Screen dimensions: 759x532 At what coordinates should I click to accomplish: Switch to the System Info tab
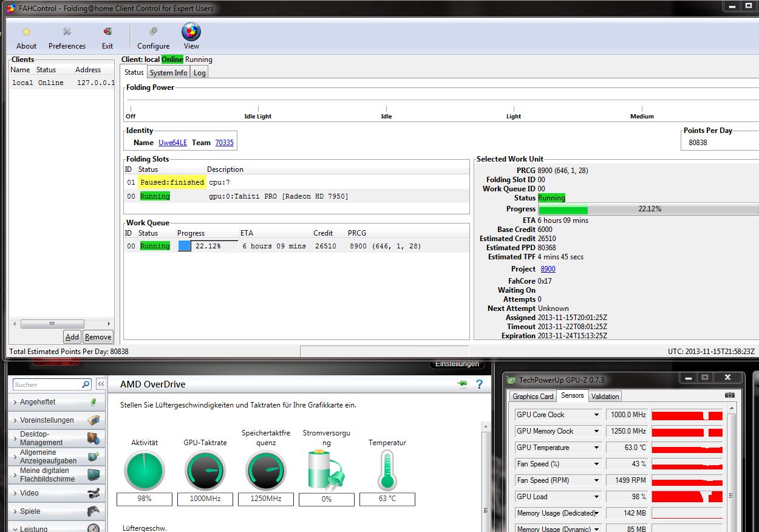(168, 73)
